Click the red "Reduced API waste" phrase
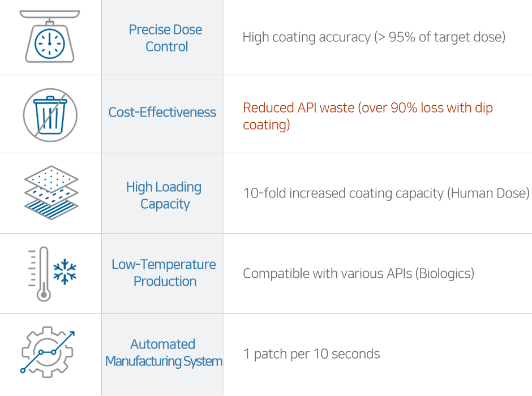The image size is (532, 396). 298,107
